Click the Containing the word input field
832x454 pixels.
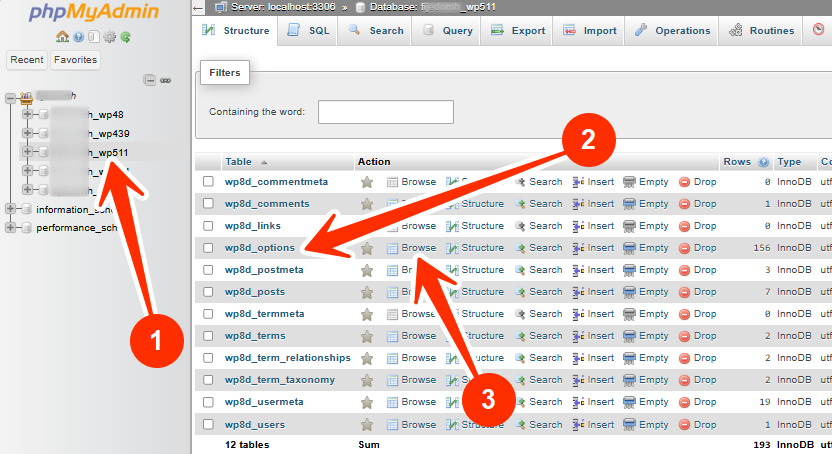click(x=386, y=112)
